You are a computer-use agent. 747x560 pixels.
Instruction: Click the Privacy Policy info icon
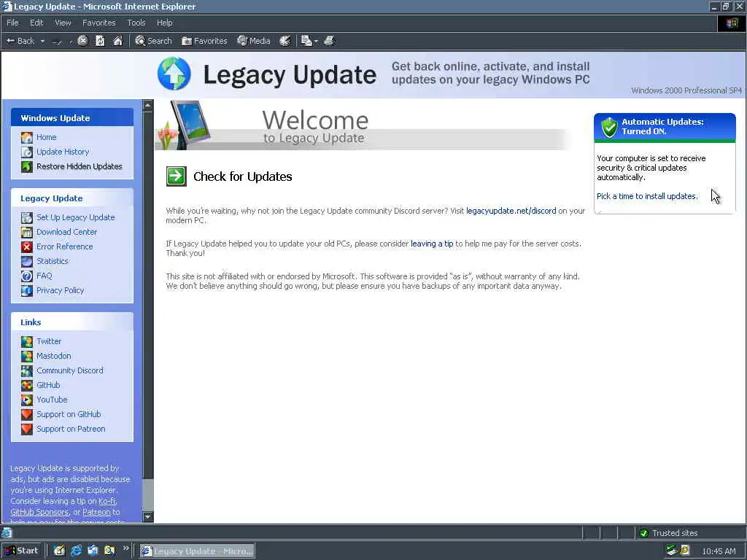27,290
